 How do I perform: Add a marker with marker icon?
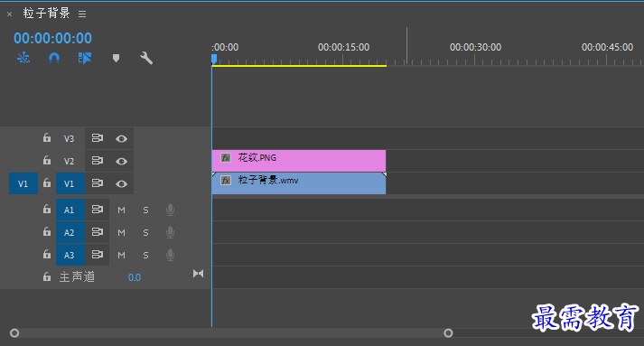[x=116, y=58]
